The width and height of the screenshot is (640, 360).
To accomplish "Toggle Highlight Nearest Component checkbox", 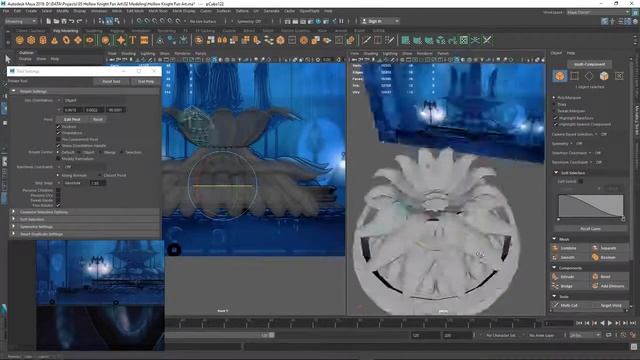I will (556, 124).
